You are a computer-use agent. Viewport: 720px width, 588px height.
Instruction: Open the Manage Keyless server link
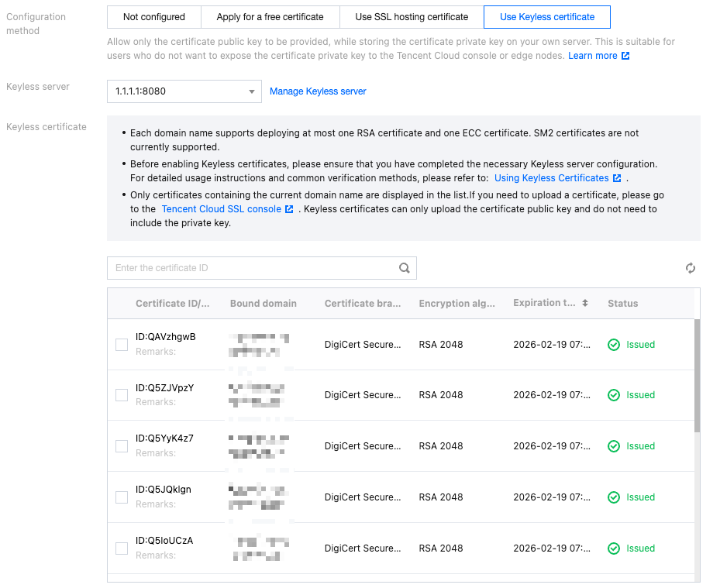point(318,91)
